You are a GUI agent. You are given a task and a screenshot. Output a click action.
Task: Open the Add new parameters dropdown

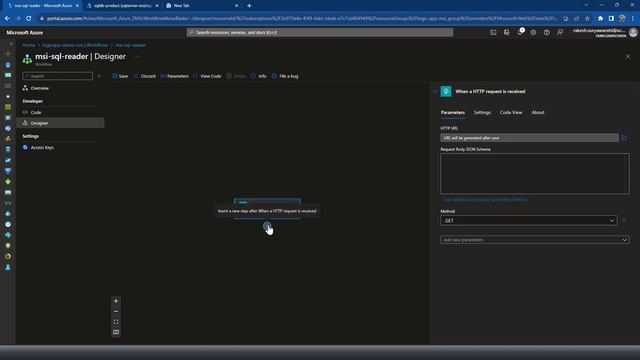535,240
